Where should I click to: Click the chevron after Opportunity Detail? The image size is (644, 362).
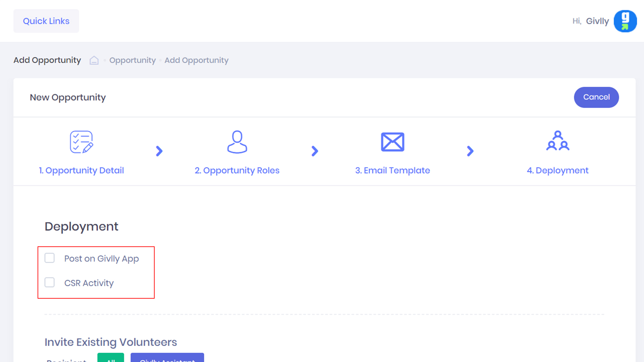pyautogui.click(x=159, y=151)
